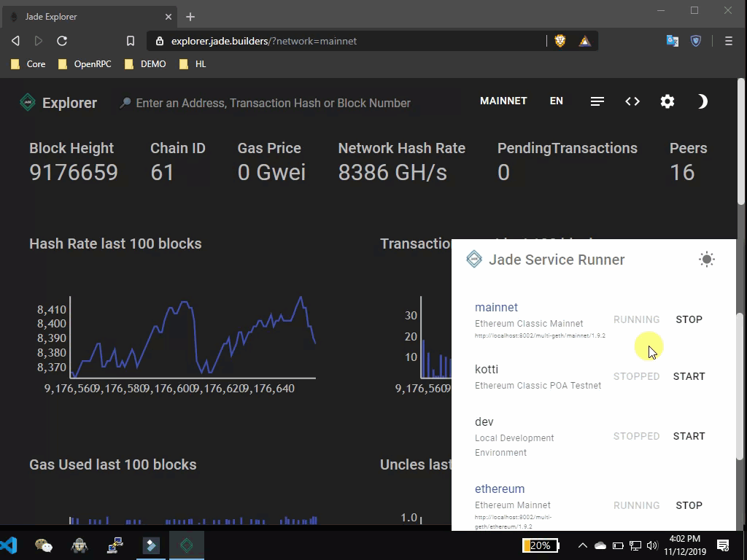Open a new browser tab

click(x=190, y=17)
